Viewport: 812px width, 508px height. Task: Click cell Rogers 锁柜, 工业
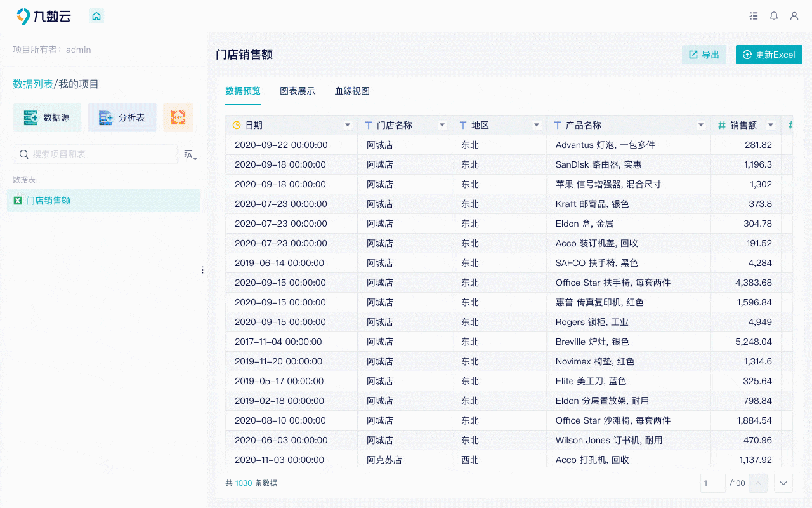[x=628, y=322]
